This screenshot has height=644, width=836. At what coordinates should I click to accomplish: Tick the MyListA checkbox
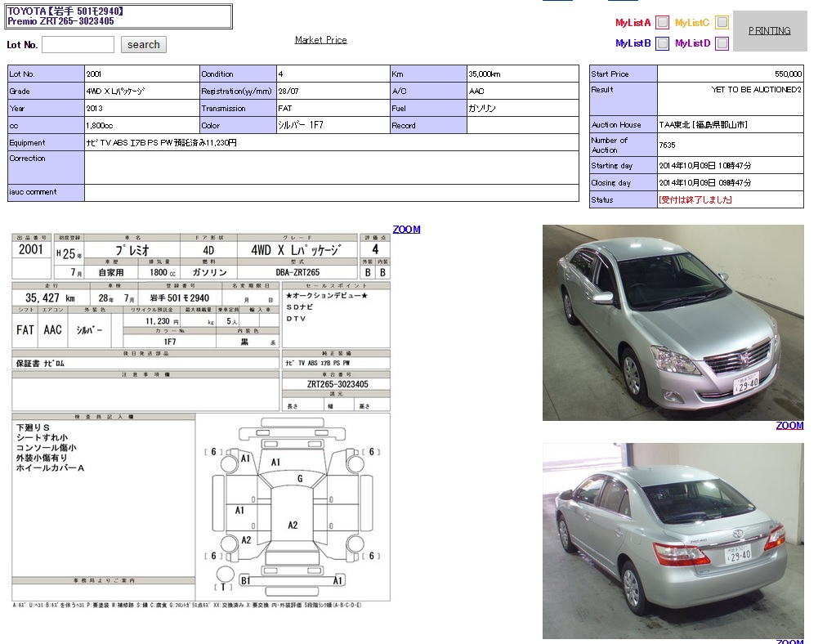[662, 23]
